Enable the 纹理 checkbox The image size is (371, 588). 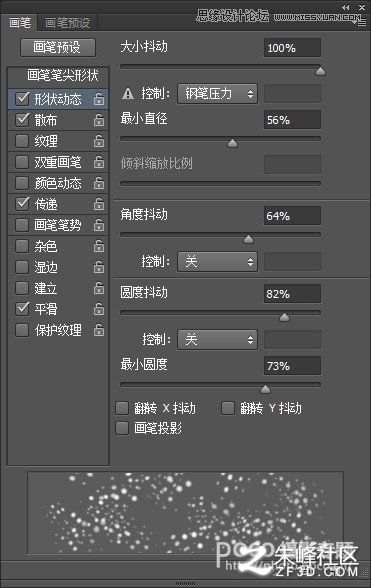click(x=22, y=141)
